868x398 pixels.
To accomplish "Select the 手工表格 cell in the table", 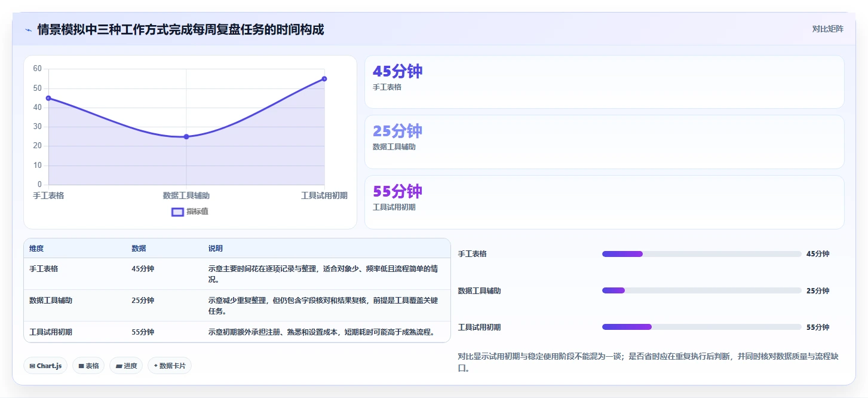I will click(44, 269).
